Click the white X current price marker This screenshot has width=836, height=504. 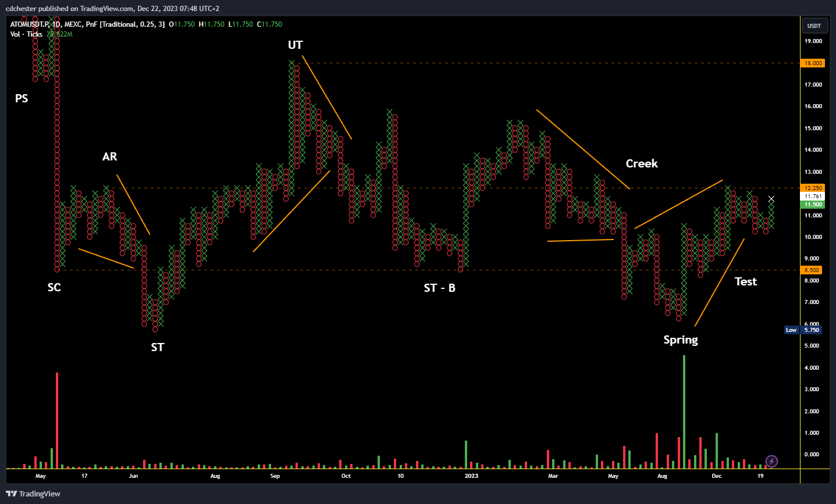(771, 199)
